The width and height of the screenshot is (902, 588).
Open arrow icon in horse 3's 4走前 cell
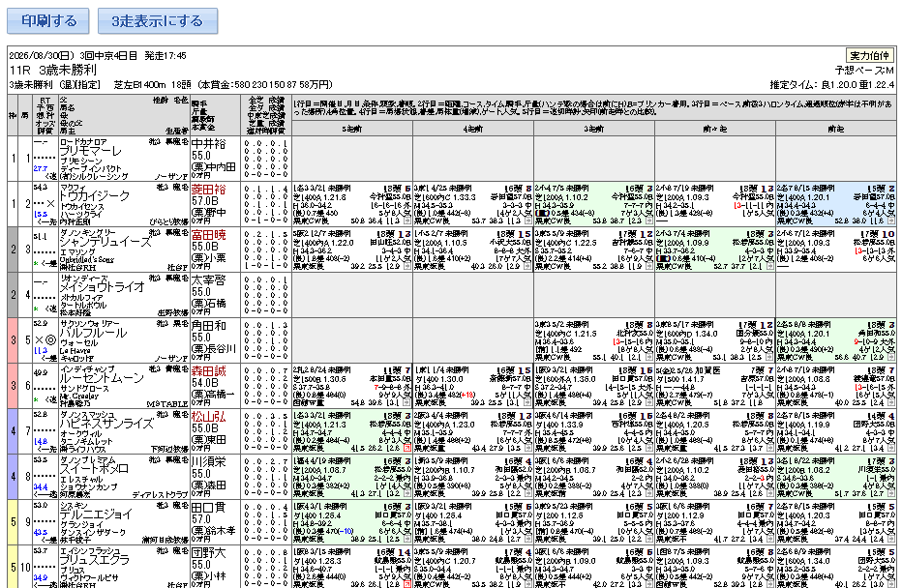point(528,266)
